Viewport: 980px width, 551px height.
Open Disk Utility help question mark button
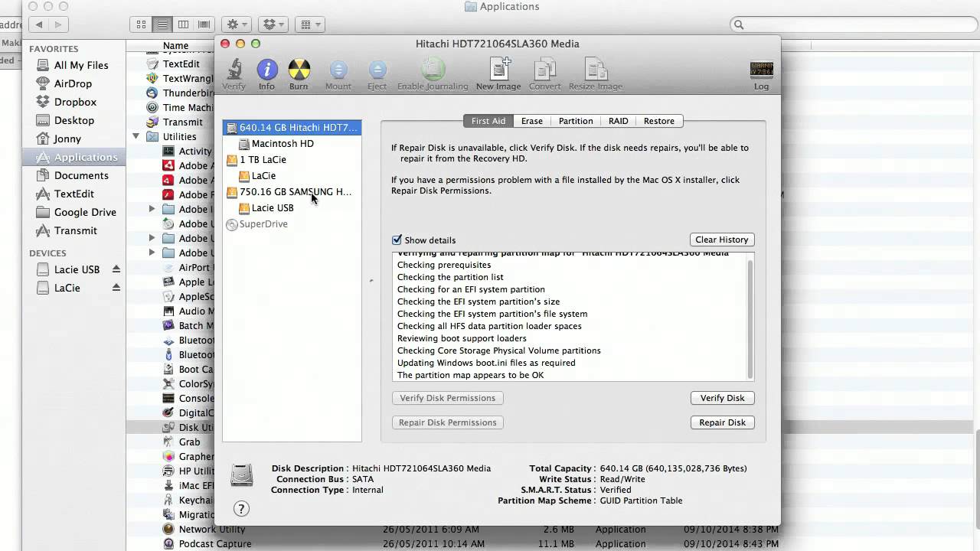click(x=241, y=509)
